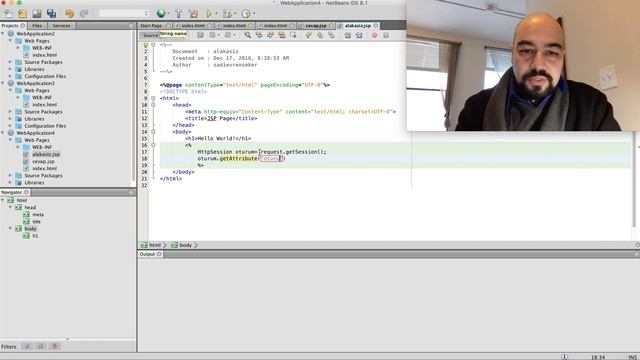This screenshot has width=640, height=360.
Task: Expand Configuration Files under WebApplication1
Action: pos(11,126)
